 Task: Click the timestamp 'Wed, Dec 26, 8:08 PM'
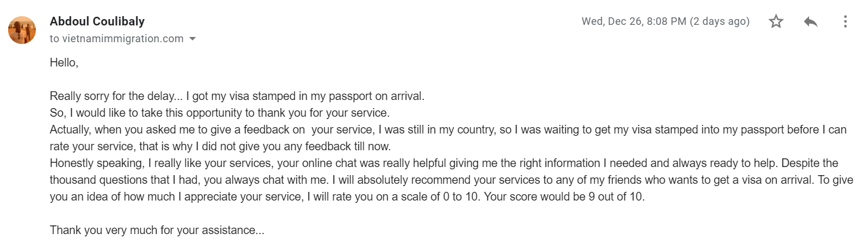pos(634,22)
